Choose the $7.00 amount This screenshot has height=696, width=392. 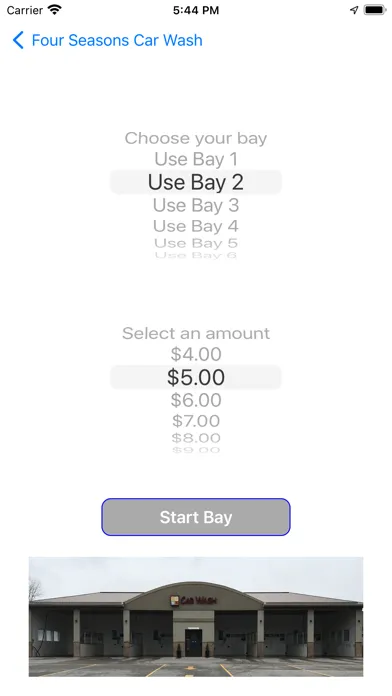196,420
